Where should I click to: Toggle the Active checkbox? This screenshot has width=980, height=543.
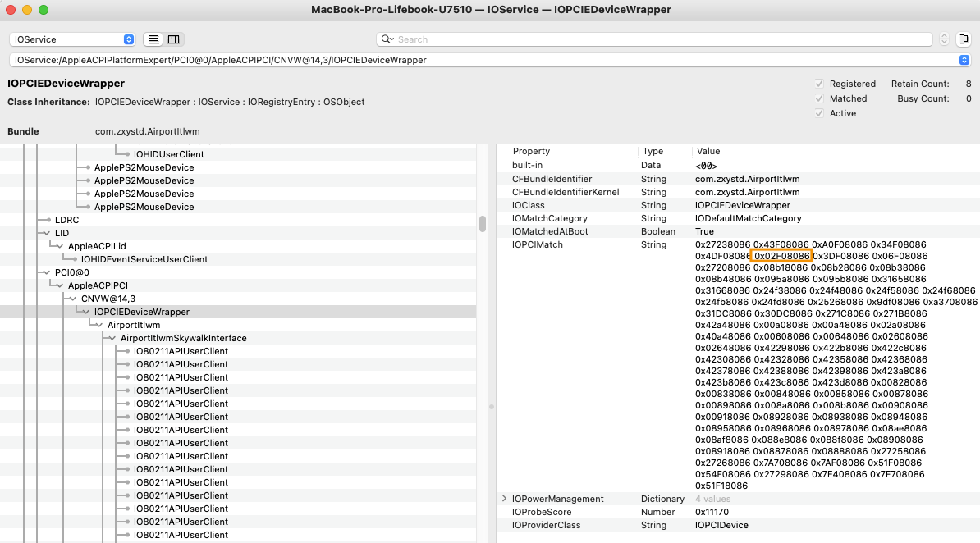(x=819, y=113)
